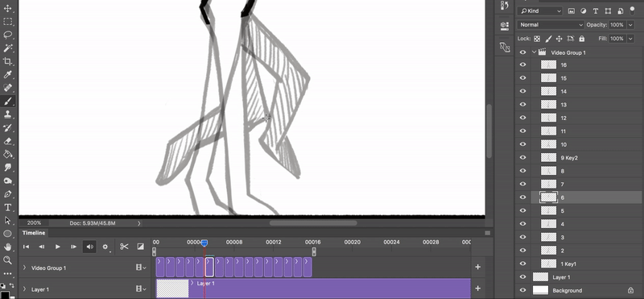
Task: Open the status bar info arrow
Action: click(x=138, y=223)
